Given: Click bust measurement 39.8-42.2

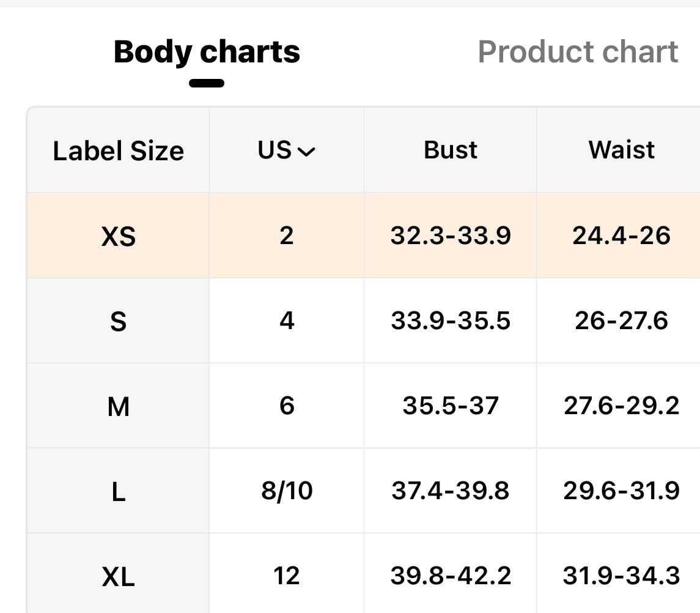Looking at the screenshot, I should (x=451, y=576).
